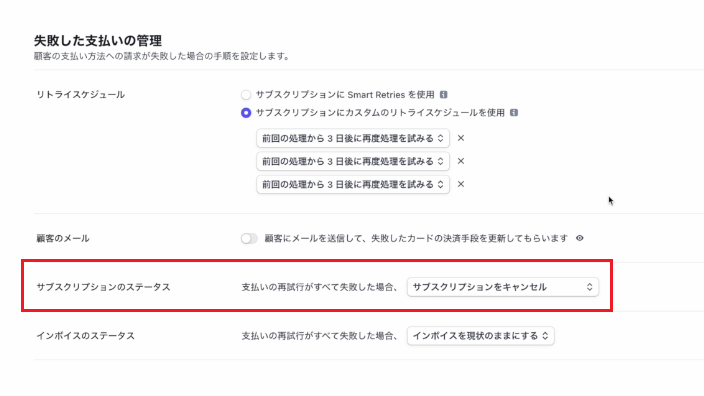This screenshot has width=704, height=396.
Task: Remove the second retry schedule row
Action: click(461, 161)
